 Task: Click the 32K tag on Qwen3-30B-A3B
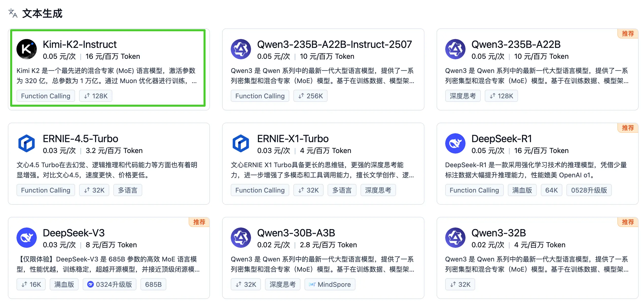pos(246,284)
